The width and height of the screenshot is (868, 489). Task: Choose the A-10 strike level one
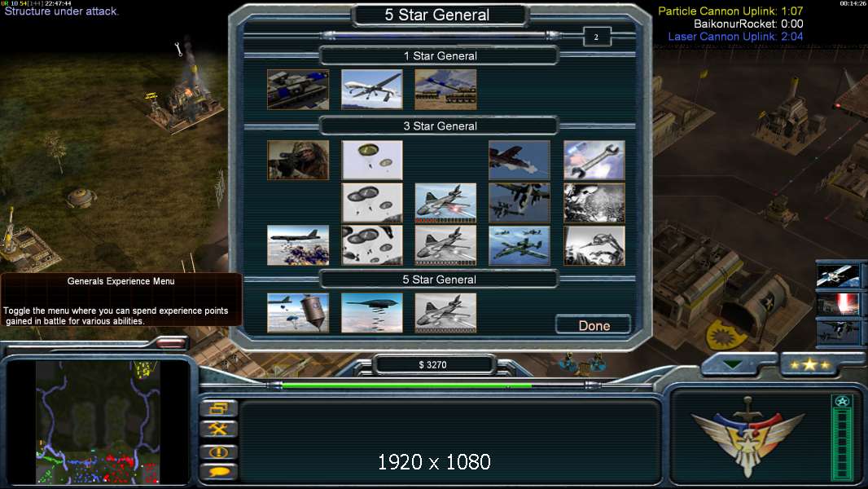tap(519, 160)
